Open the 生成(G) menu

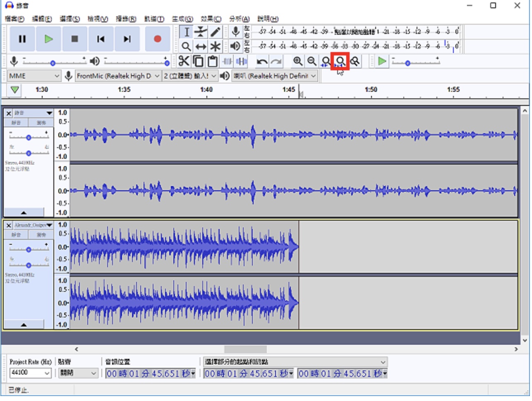182,19
